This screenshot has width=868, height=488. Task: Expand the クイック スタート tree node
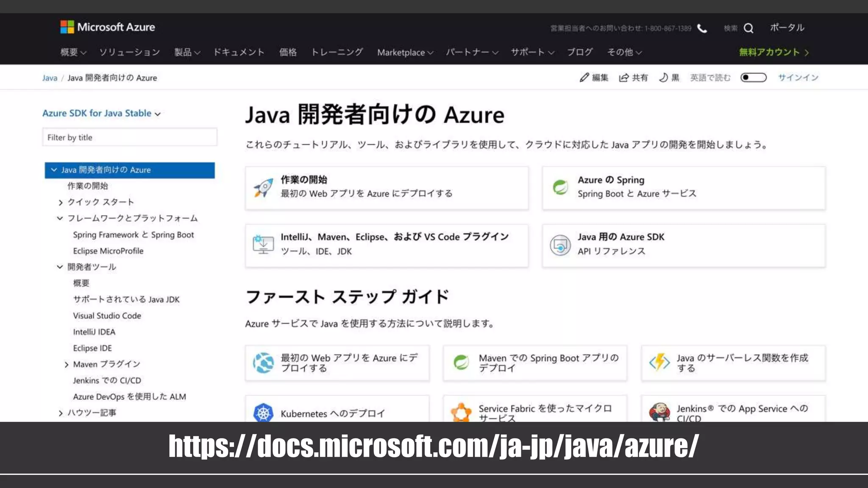(61, 202)
